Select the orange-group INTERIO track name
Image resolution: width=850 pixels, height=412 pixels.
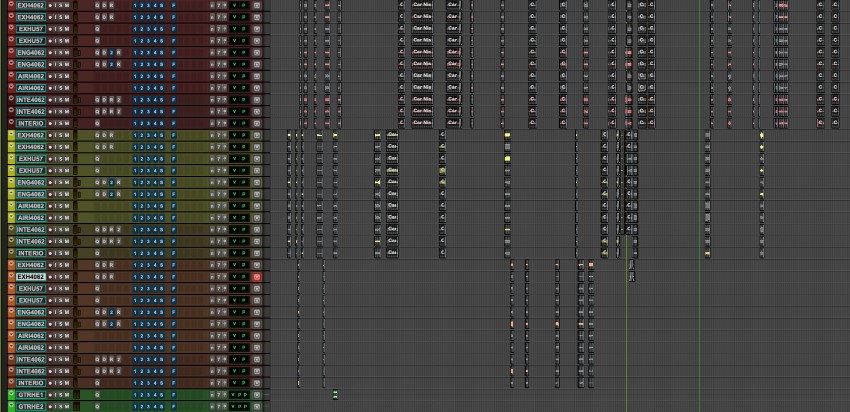31,383
